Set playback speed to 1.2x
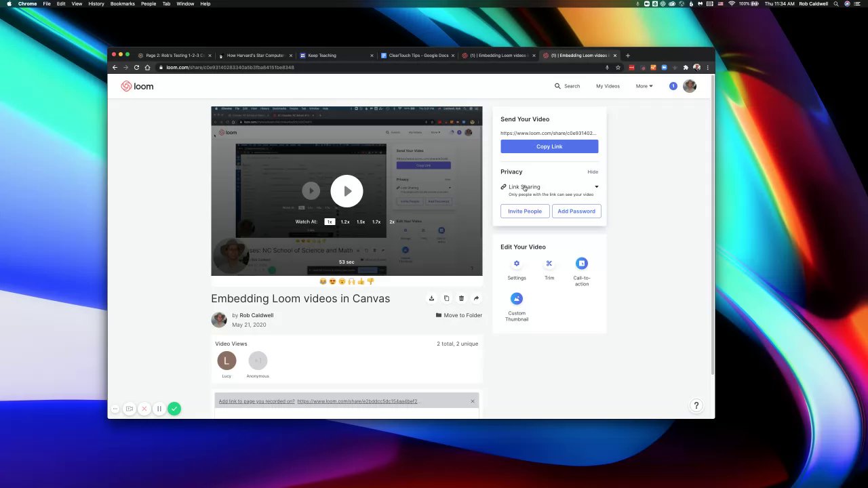 click(x=345, y=222)
